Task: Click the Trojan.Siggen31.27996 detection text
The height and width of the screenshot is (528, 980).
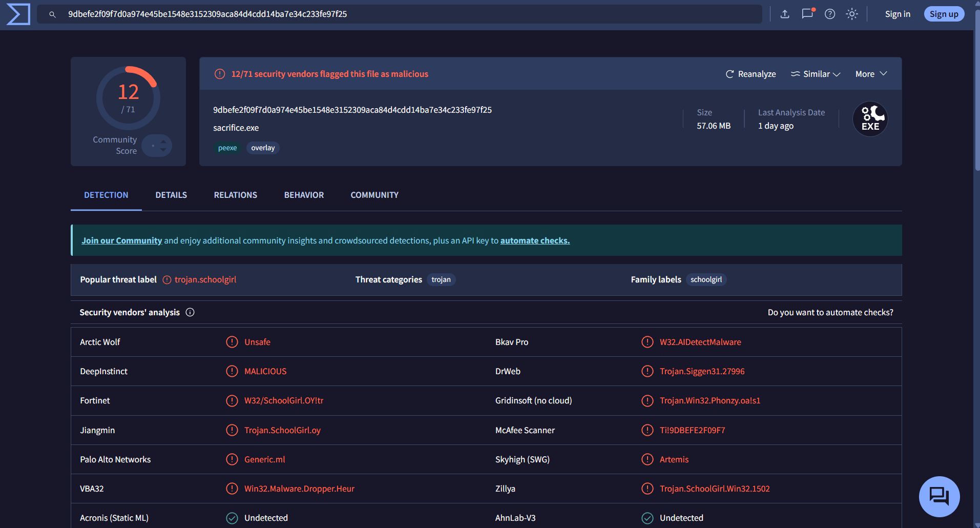Action: coord(702,371)
